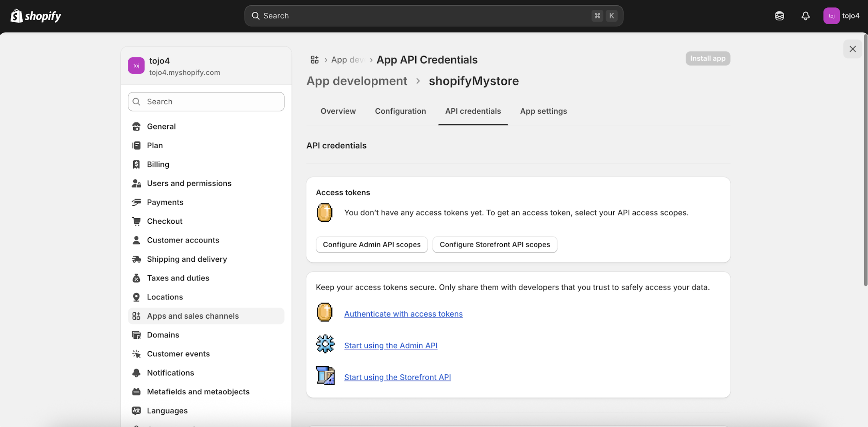The image size is (868, 427).
Task: Click the Sidekick assistant face icon
Action: 779,16
